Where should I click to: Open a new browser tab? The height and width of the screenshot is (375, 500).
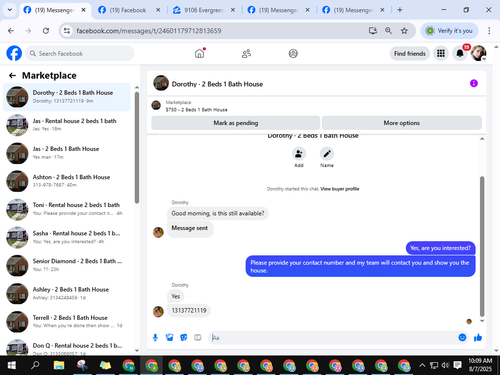400,10
